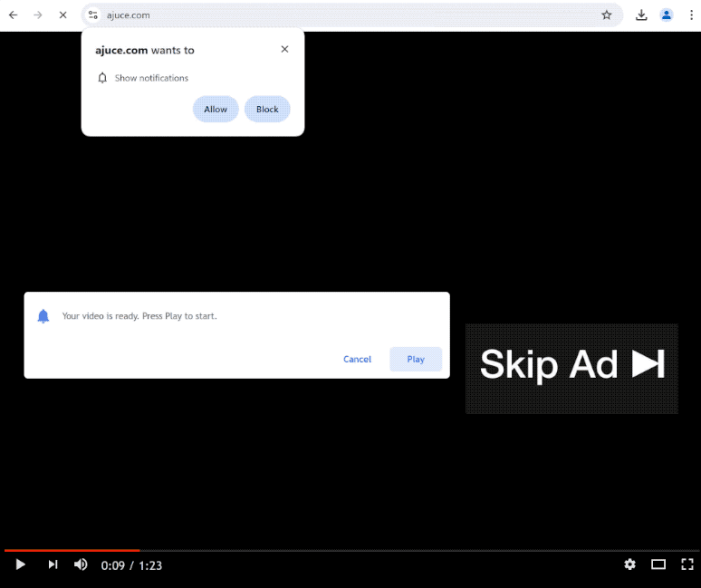Stop page loading with the X button
This screenshot has width=701, height=588.
click(x=63, y=15)
